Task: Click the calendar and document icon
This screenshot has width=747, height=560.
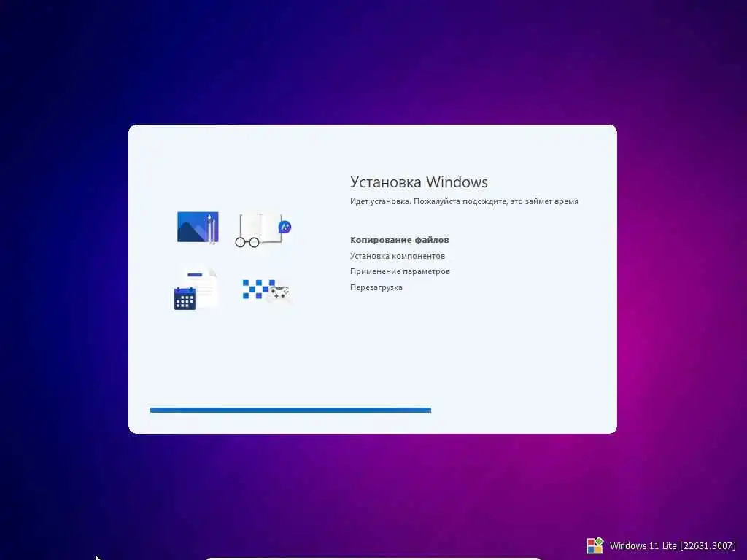Action: click(x=196, y=289)
